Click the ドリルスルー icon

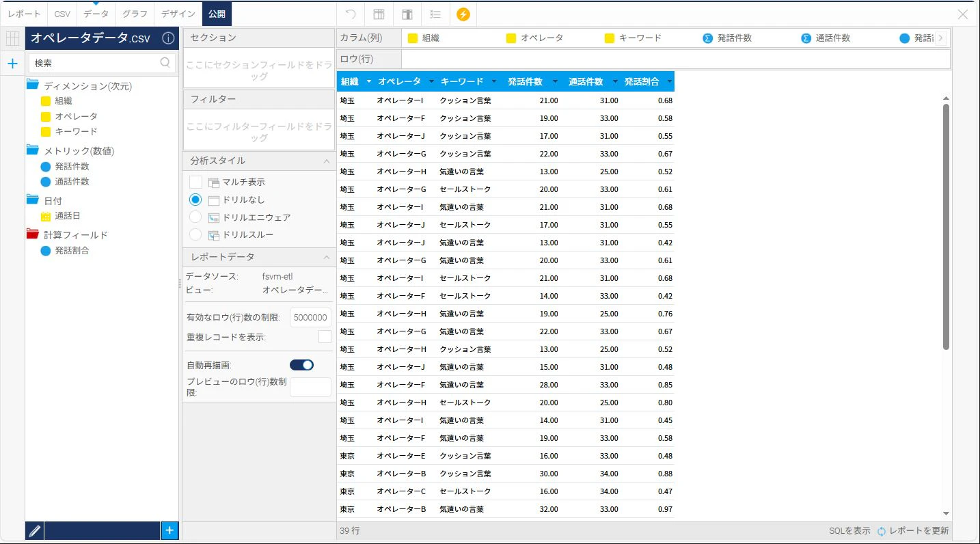click(214, 236)
